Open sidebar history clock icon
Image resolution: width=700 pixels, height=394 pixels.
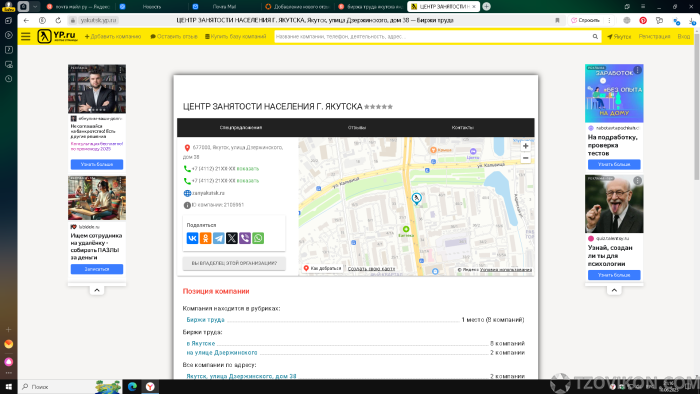[8, 79]
